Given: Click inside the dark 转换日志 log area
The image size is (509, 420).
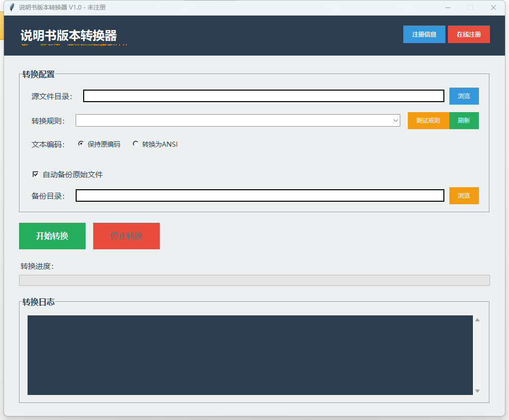Looking at the screenshot, I should [x=250, y=355].
